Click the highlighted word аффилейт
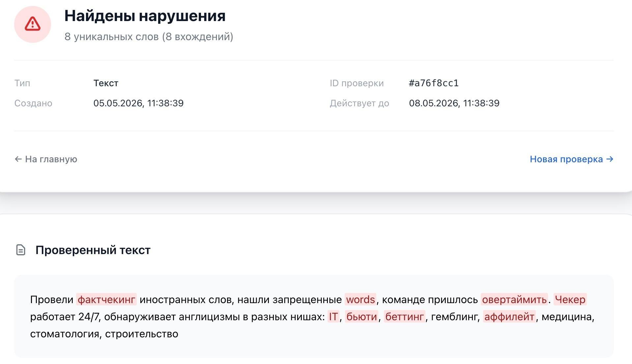This screenshot has height=364, width=632. [509, 317]
